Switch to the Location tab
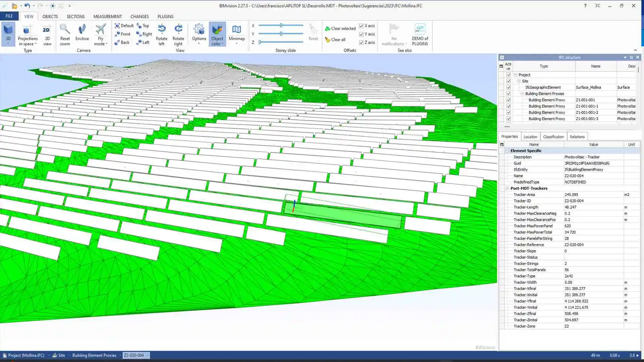Image resolution: width=644 pixels, height=362 pixels. [530, 137]
